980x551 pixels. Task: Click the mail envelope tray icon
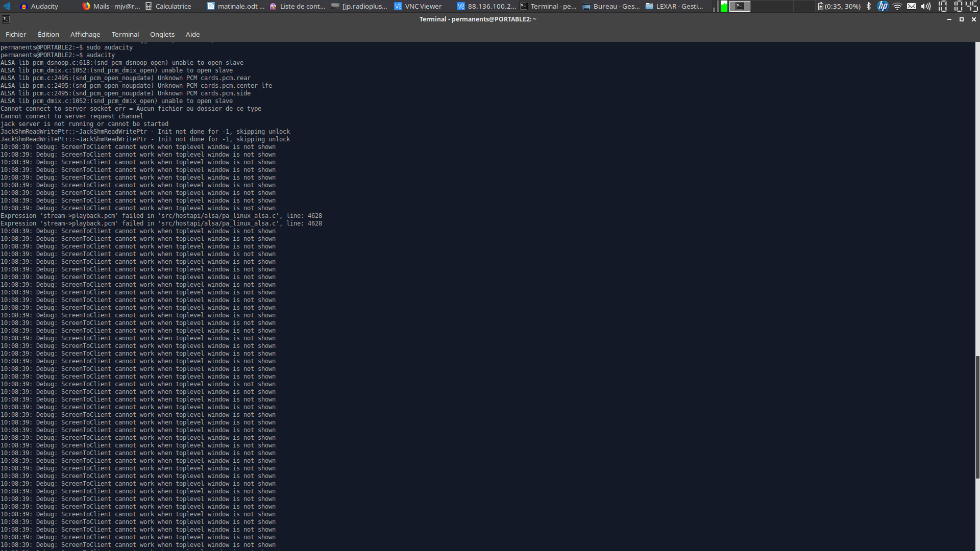912,6
